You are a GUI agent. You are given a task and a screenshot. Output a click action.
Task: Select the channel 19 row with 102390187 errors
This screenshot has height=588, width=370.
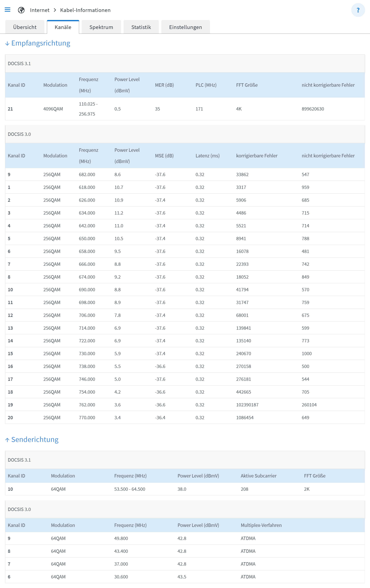click(247, 405)
